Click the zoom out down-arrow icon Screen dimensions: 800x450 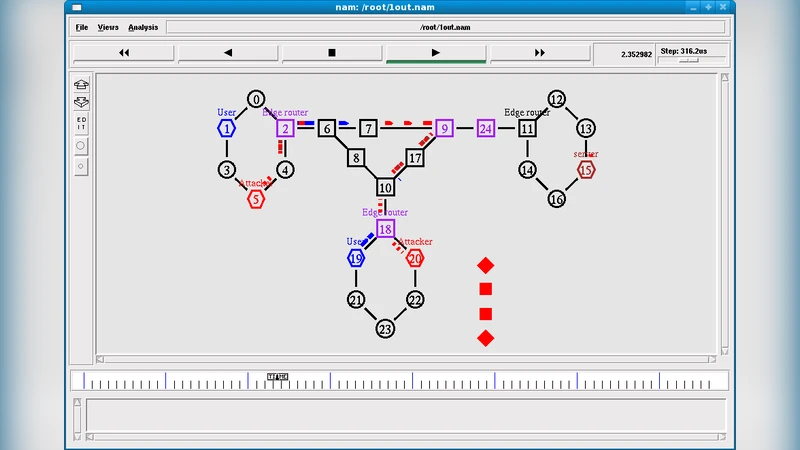81,101
